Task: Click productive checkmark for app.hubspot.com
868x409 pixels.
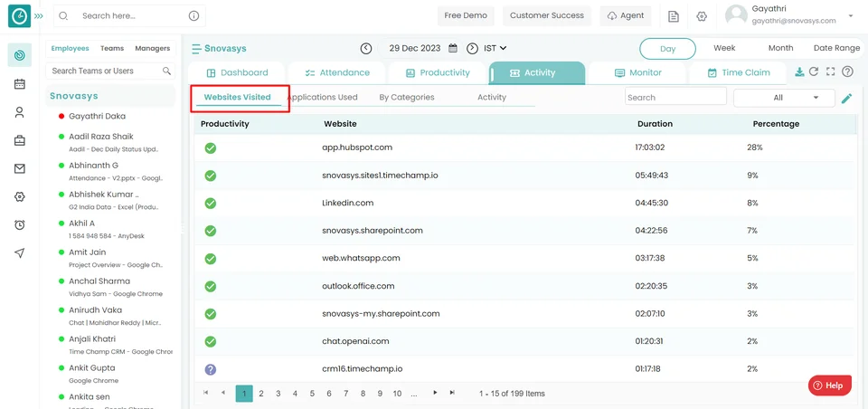Action: [x=211, y=148]
